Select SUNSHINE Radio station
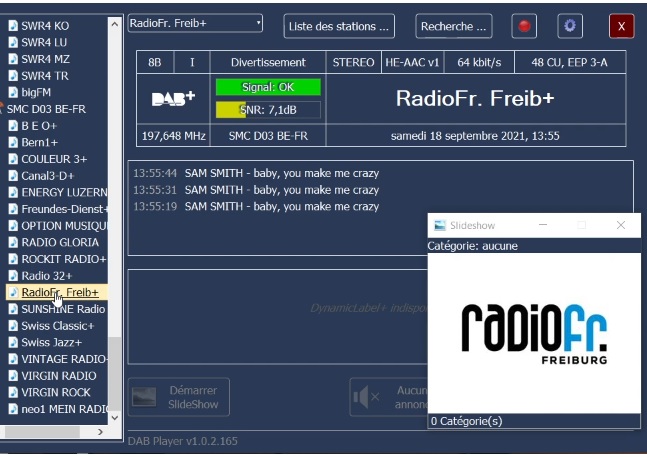This screenshot has height=457, width=647. pyautogui.click(x=63, y=309)
